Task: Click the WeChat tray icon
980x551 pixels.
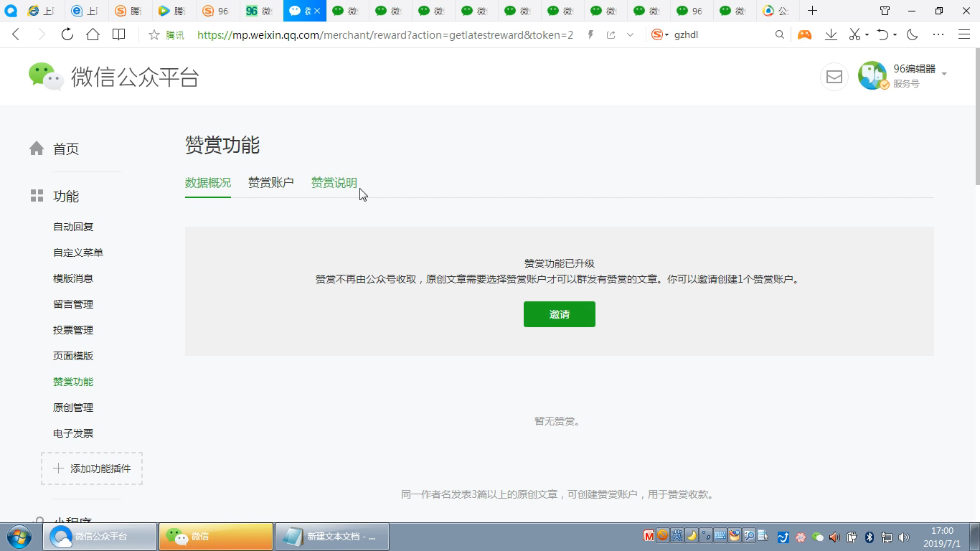Action: point(817,537)
